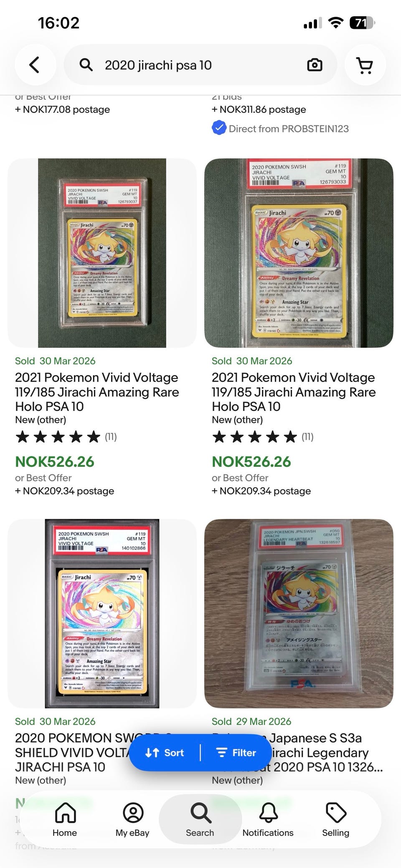
Task: Open Notifications bell tab
Action: coord(268,820)
